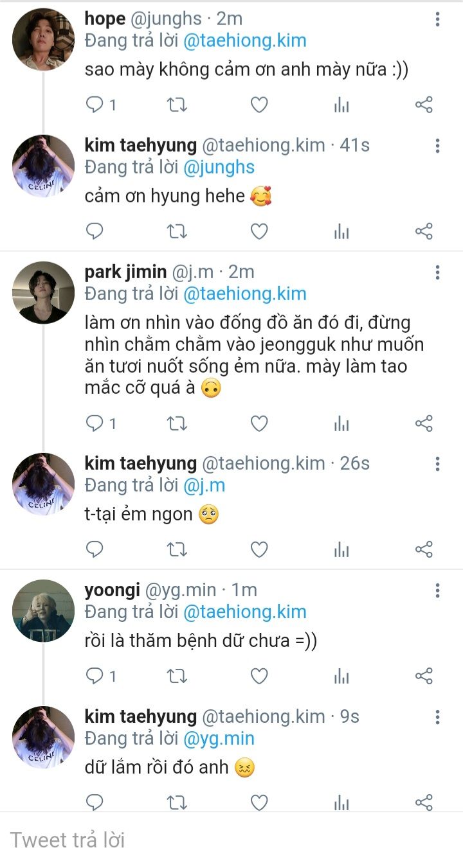
Task: Like park jimin's tweet
Action: [259, 423]
